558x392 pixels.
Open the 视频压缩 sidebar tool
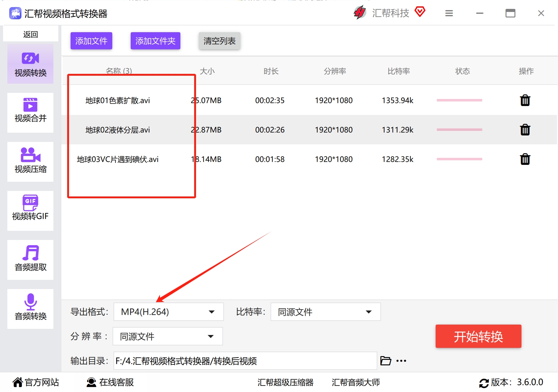[30, 162]
